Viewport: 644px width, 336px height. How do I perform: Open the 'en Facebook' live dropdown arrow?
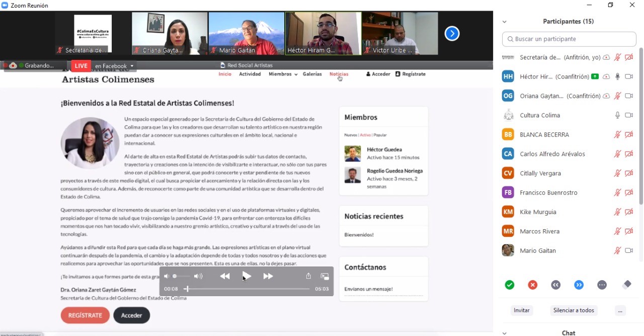click(x=132, y=66)
